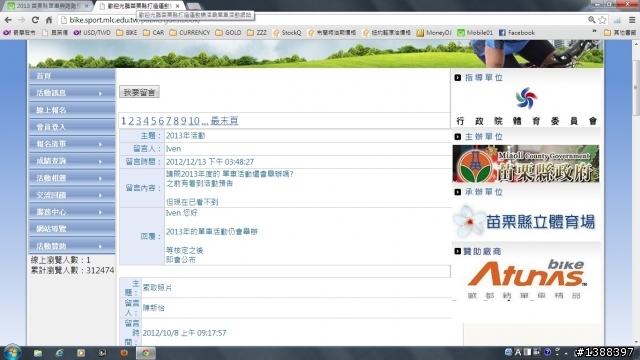Bookmark this page with the star icon
640x360 pixels.
602,20
